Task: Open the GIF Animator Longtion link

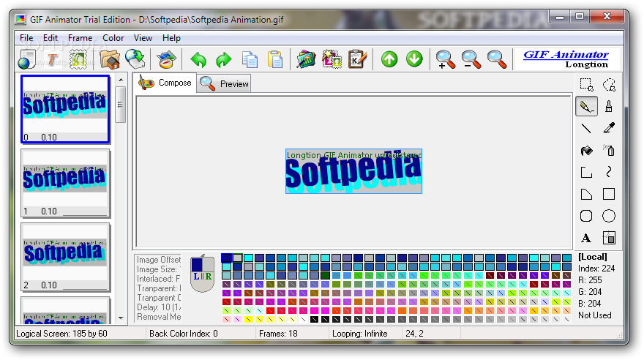Action: coord(566,59)
